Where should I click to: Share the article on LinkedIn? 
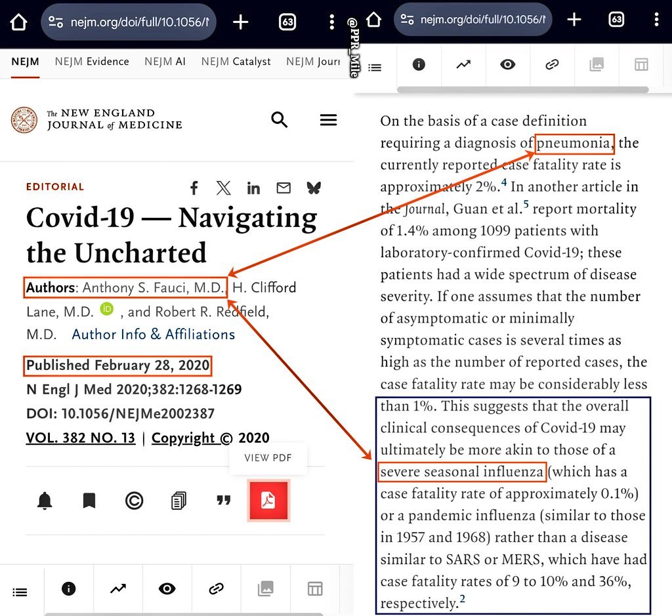tap(253, 188)
